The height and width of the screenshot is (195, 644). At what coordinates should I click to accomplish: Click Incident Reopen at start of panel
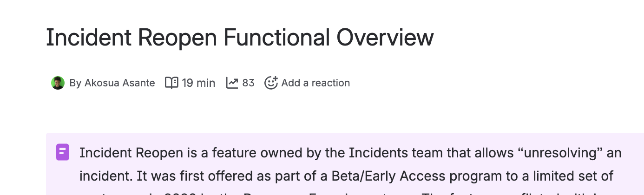click(x=131, y=153)
